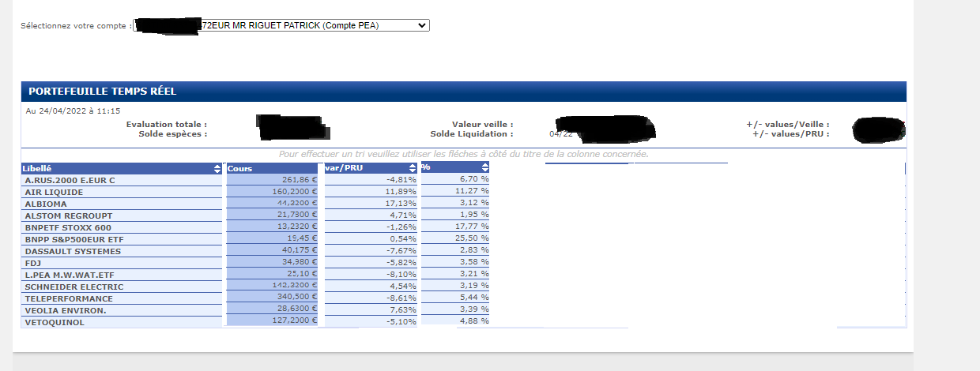This screenshot has width=980, height=371.
Task: Select the A.RUS.2000 E.EUR C row label
Action: click(70, 180)
